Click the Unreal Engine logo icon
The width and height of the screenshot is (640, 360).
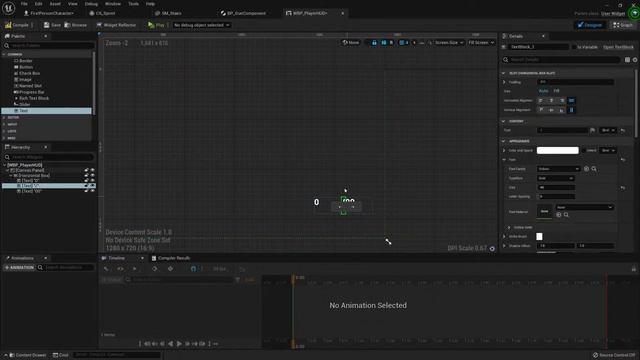coord(8,8)
